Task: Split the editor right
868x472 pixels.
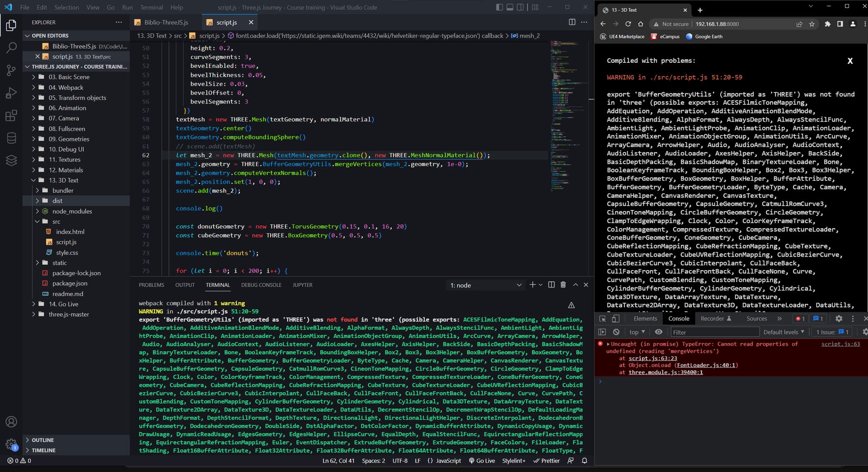Action: [x=572, y=22]
